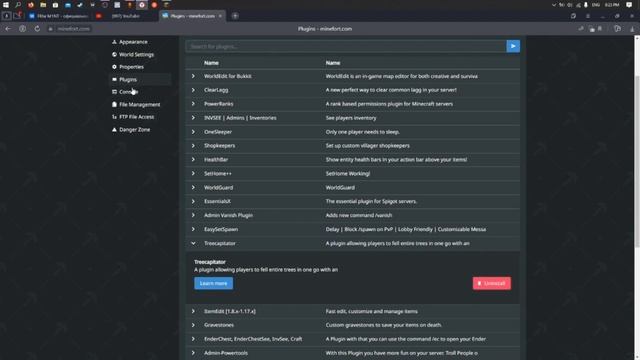Expand the HealthBar plugin row
This screenshot has height=360, width=640.
point(193,160)
